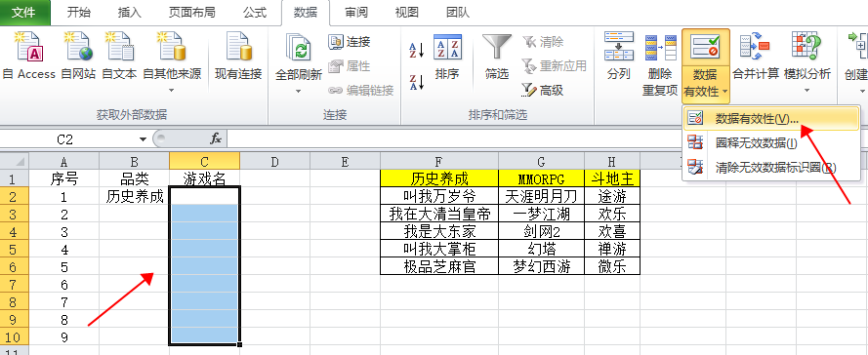Select the cell 剑网2
Screen dimensions: 868x355
[x=541, y=231]
